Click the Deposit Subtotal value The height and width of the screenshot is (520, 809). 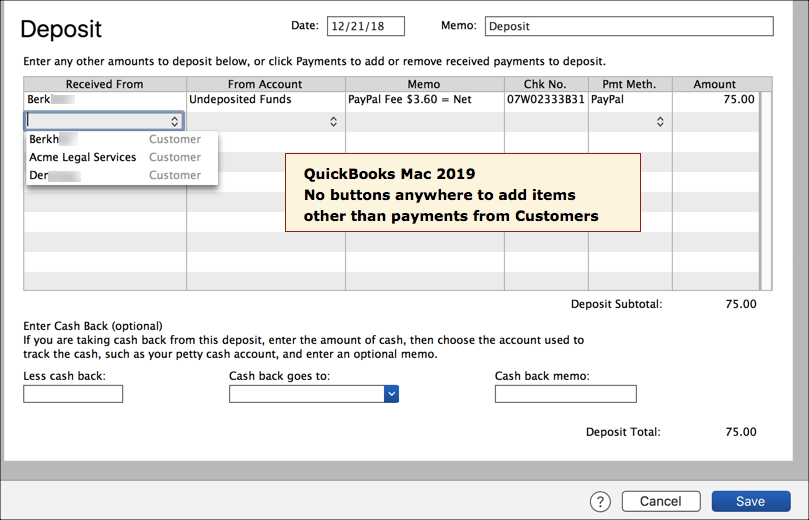click(x=740, y=304)
